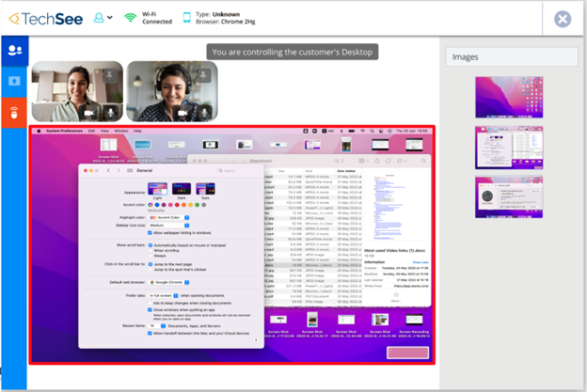Open the Help menu in menu bar
The image size is (587, 392).
(137, 131)
